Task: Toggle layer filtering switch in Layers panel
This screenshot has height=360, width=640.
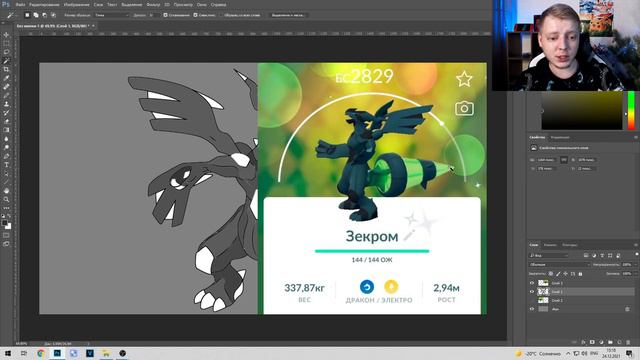Action: [636, 255]
